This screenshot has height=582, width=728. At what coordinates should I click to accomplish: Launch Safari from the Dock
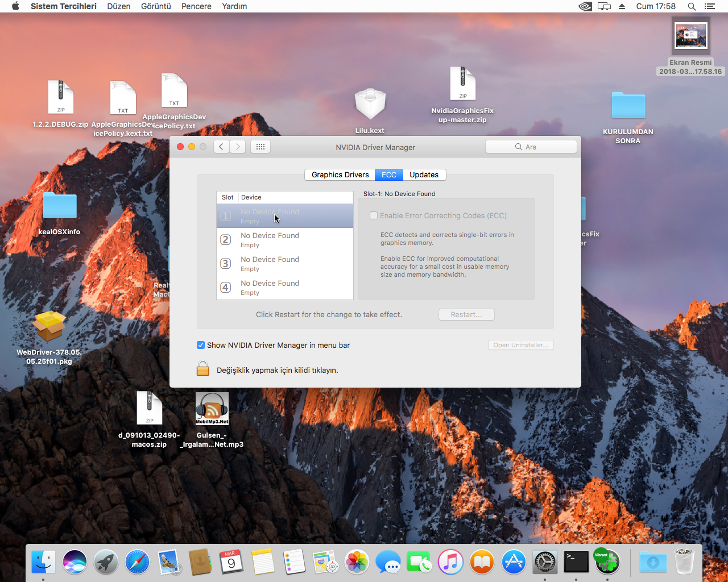point(137,562)
